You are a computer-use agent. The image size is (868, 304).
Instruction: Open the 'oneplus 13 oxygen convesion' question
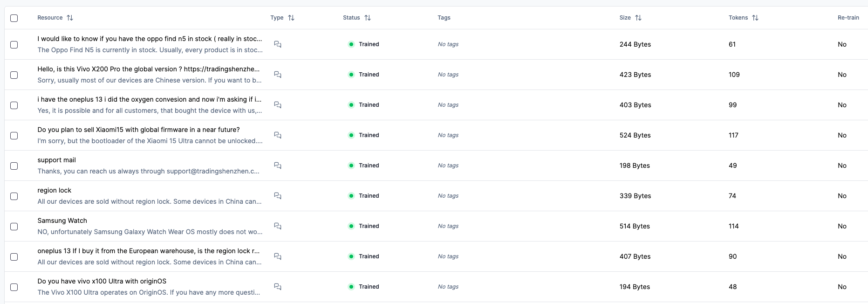(x=150, y=99)
